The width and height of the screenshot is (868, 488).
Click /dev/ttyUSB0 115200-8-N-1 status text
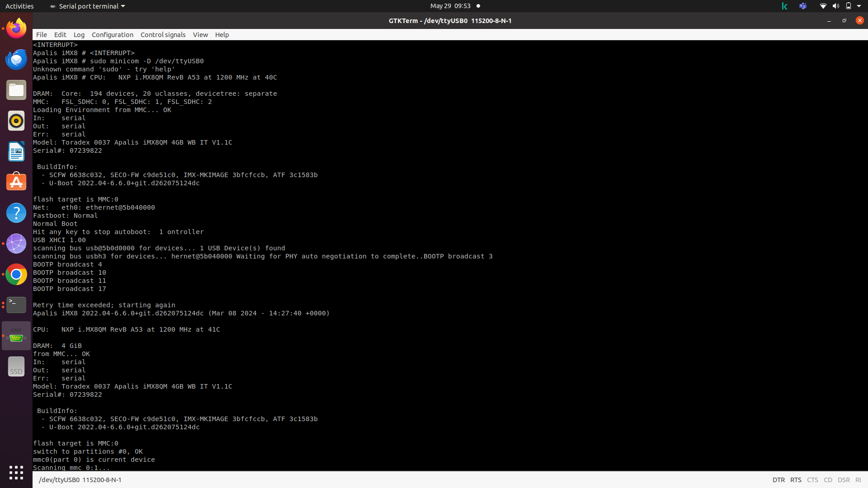tap(80, 480)
